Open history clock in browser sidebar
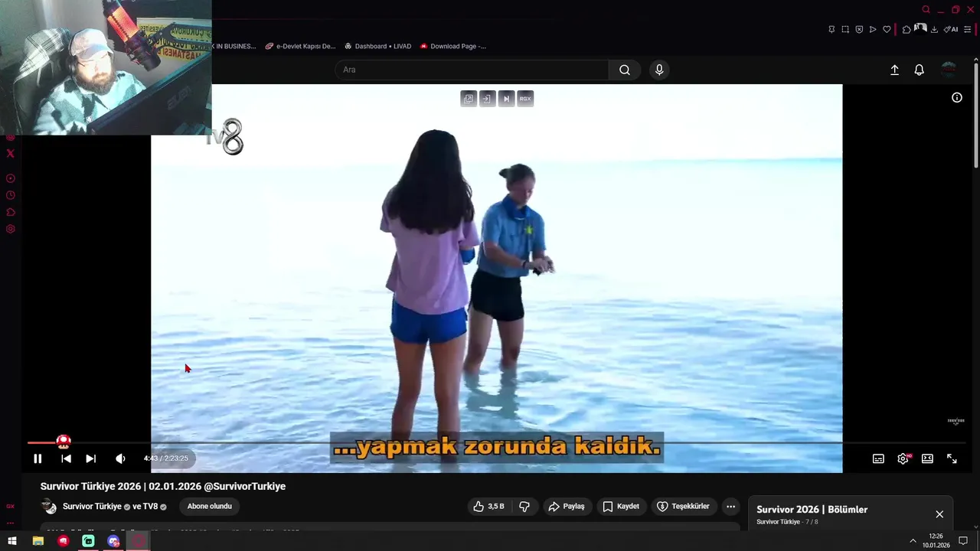The image size is (980, 551). 10,195
